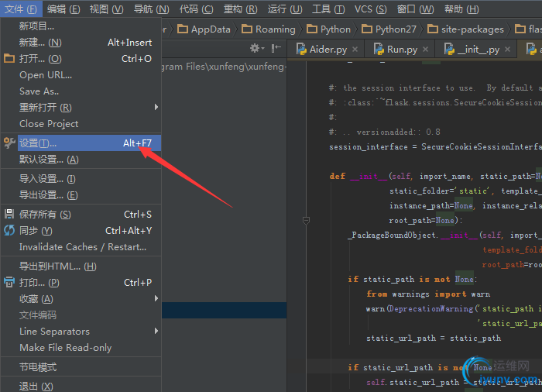
Task: Close the __init__.py tab
Action: 507,50
